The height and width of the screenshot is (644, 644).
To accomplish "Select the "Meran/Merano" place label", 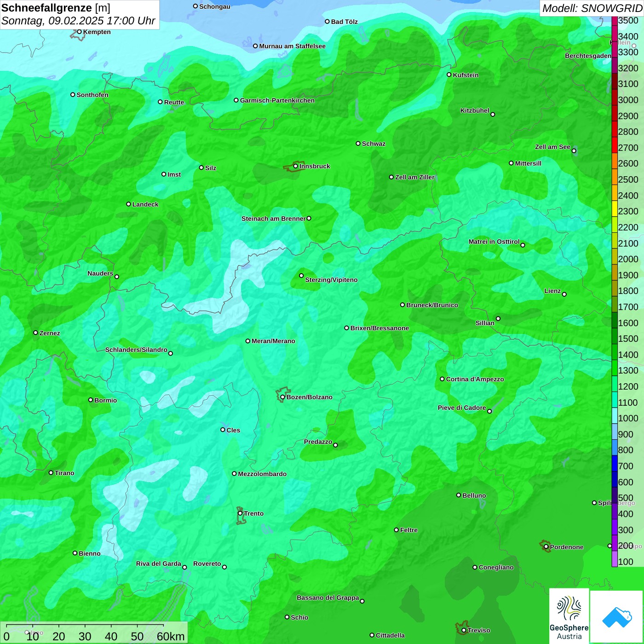I will pyautogui.click(x=273, y=341).
